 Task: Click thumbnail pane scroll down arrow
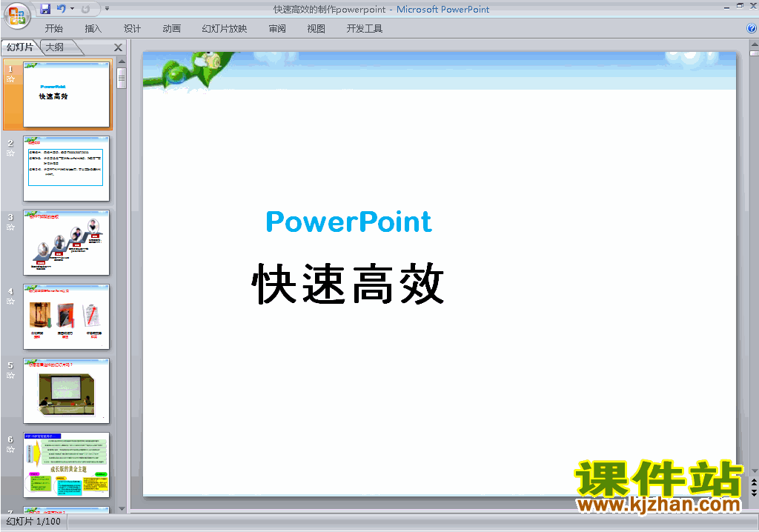[x=122, y=509]
